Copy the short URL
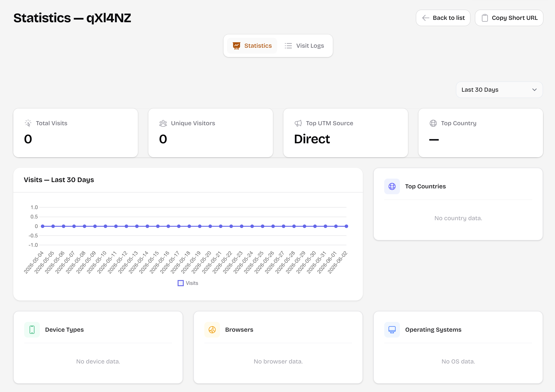 [509, 18]
